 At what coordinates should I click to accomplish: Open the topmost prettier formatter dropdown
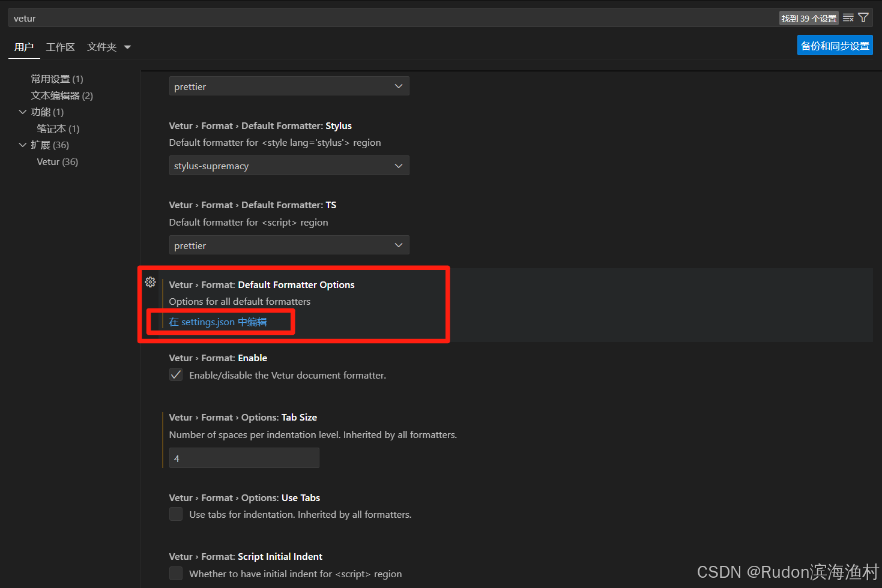tap(289, 86)
